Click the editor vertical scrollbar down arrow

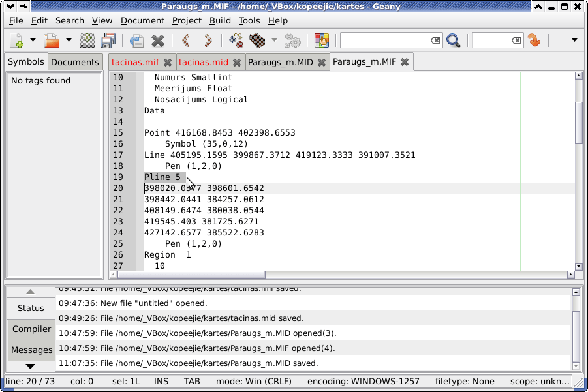coord(578,267)
